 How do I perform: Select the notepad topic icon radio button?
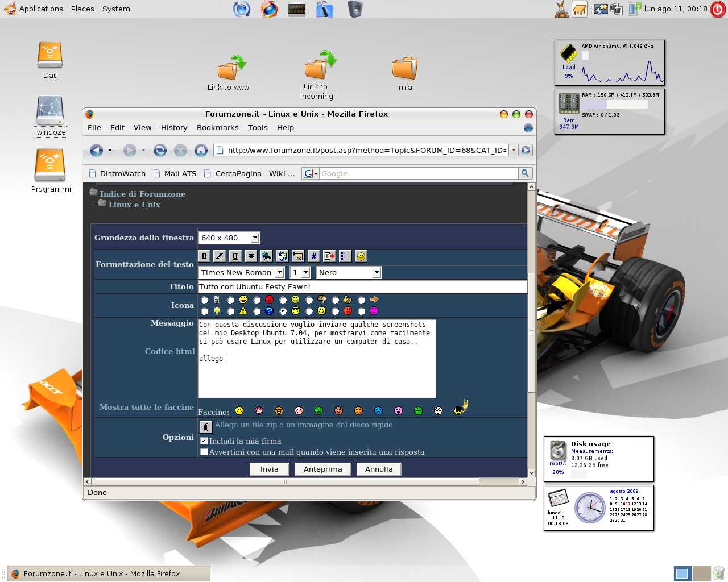(205, 300)
